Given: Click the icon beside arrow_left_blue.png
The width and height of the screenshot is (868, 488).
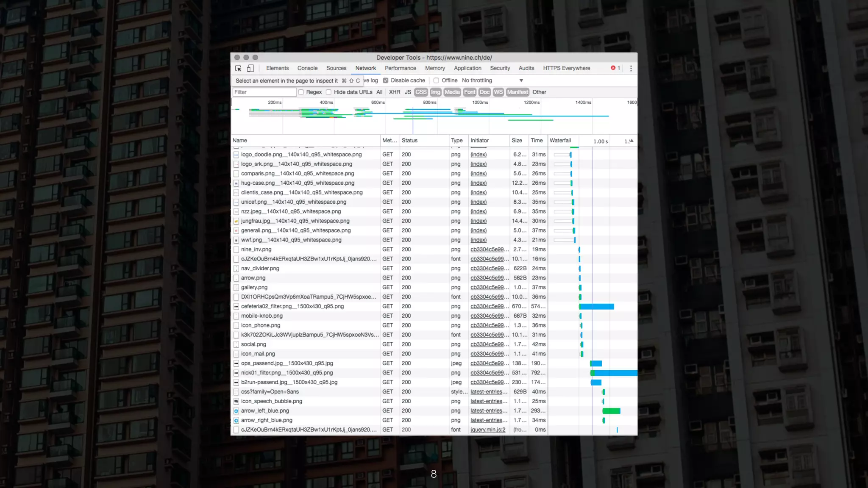Looking at the screenshot, I should [236, 411].
